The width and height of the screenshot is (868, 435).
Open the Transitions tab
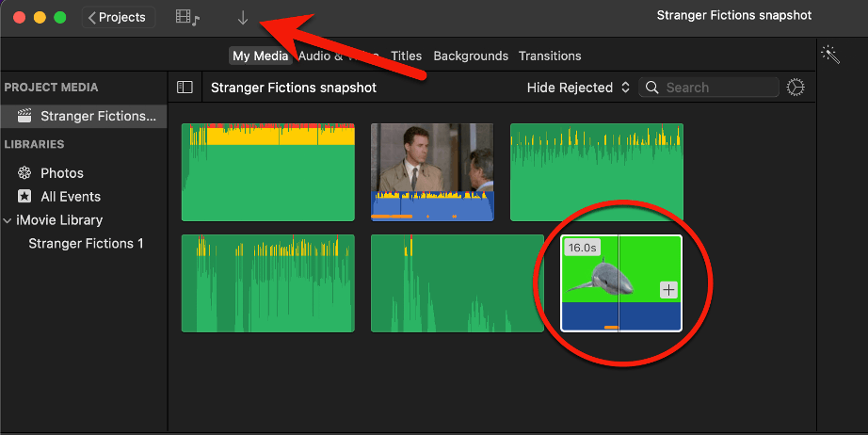tap(550, 56)
